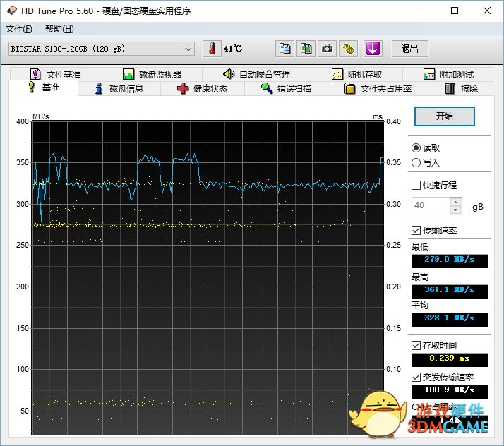Go to the 擦除 erase tab
The height and width of the screenshot is (446, 504).
pyautogui.click(x=461, y=89)
